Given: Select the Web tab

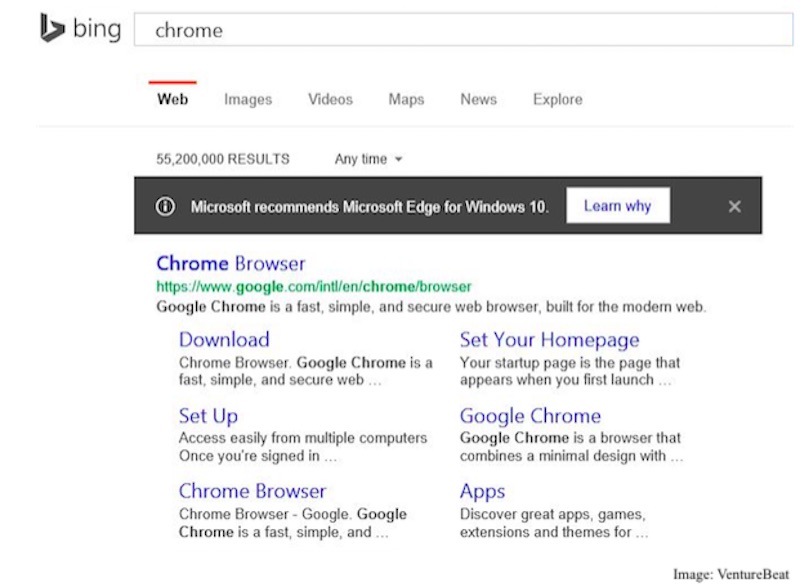Looking at the screenshot, I should [x=172, y=99].
